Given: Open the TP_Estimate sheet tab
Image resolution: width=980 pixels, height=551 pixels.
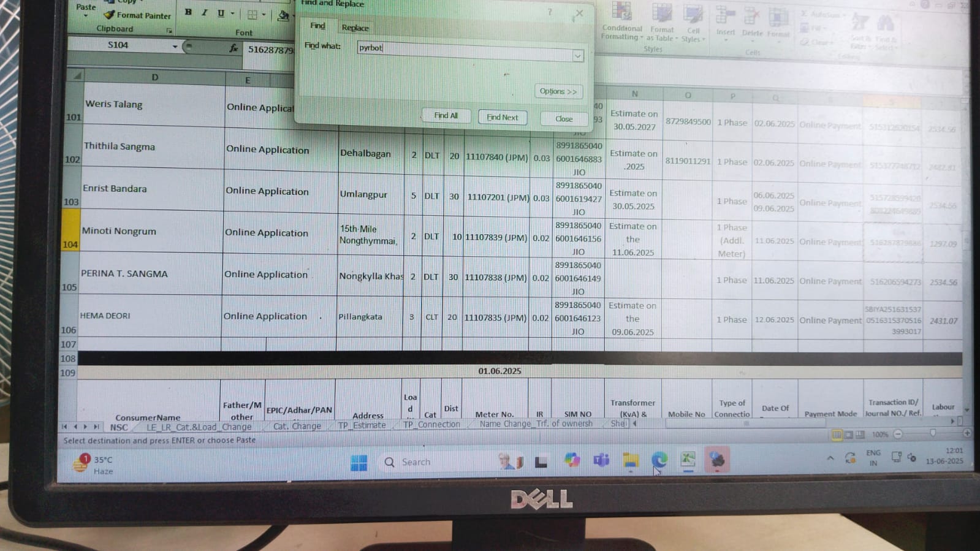Looking at the screenshot, I should [x=362, y=425].
